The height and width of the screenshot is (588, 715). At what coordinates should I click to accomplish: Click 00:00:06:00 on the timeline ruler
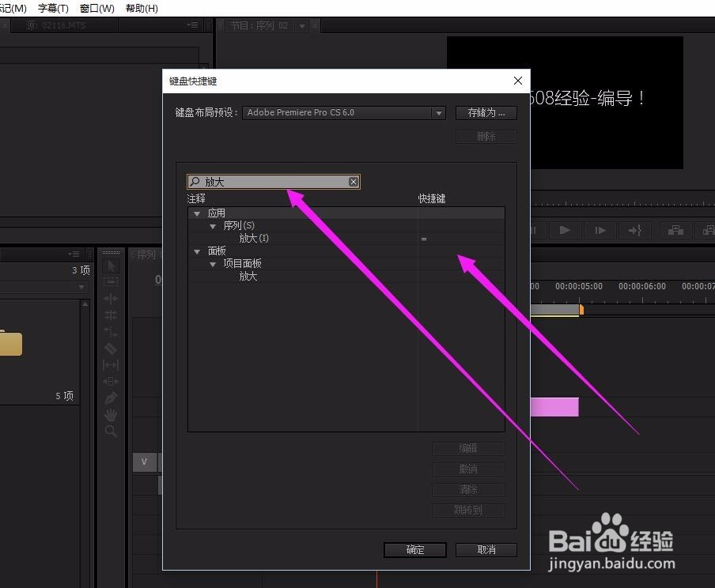click(642, 286)
